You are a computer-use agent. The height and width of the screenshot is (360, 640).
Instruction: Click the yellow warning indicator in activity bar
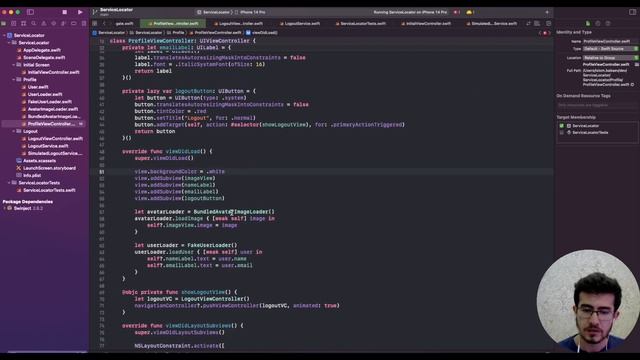coord(470,12)
